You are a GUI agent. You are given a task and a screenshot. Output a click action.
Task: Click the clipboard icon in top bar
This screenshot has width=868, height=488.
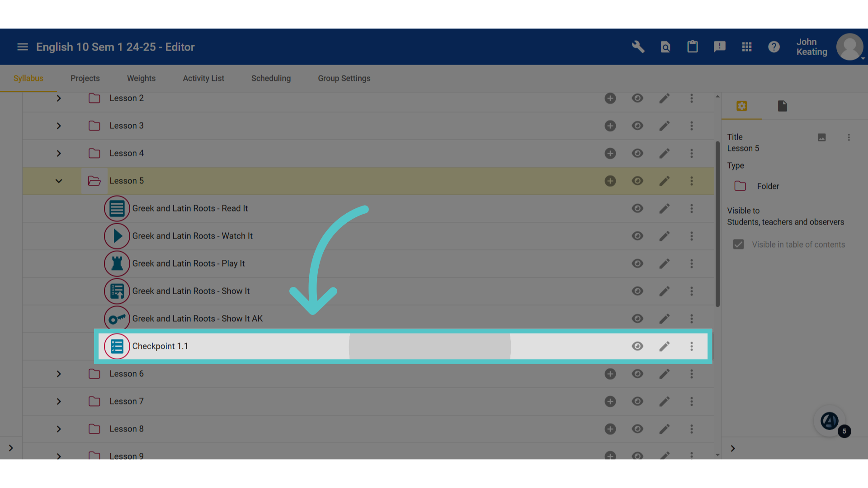[x=693, y=47]
